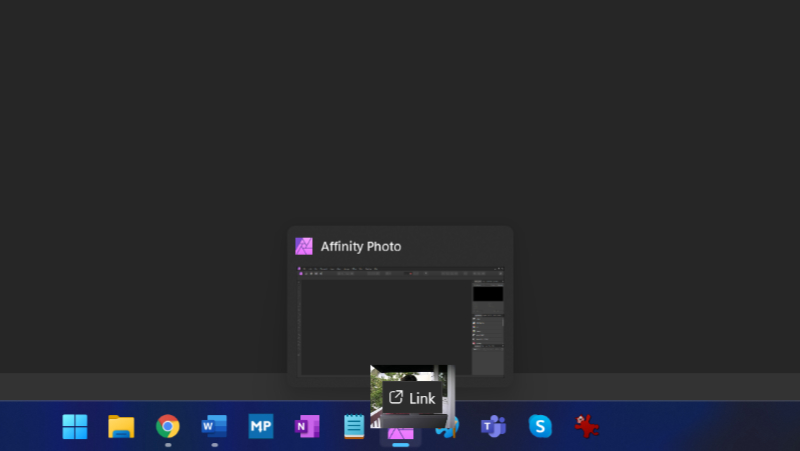
Task: Launch the red IrfanView taskbar icon
Action: click(x=586, y=426)
